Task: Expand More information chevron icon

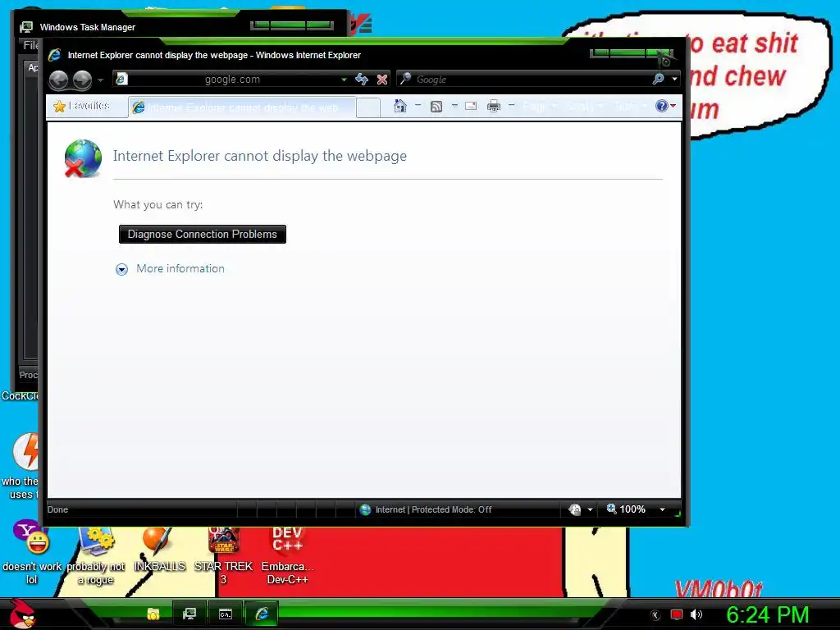Action: click(x=121, y=269)
